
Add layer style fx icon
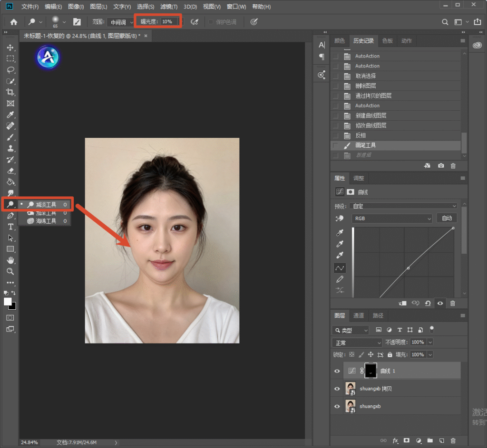coord(395,440)
